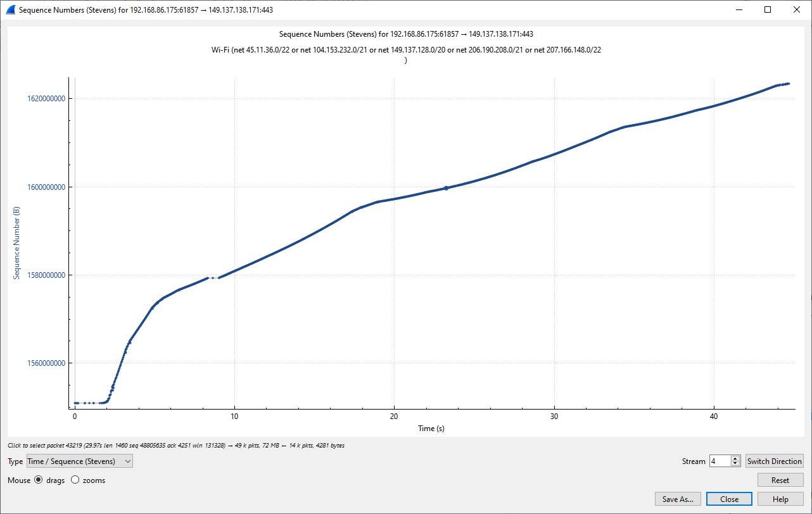Open Help for the graph dialog
This screenshot has width=812, height=514.
[x=780, y=499]
